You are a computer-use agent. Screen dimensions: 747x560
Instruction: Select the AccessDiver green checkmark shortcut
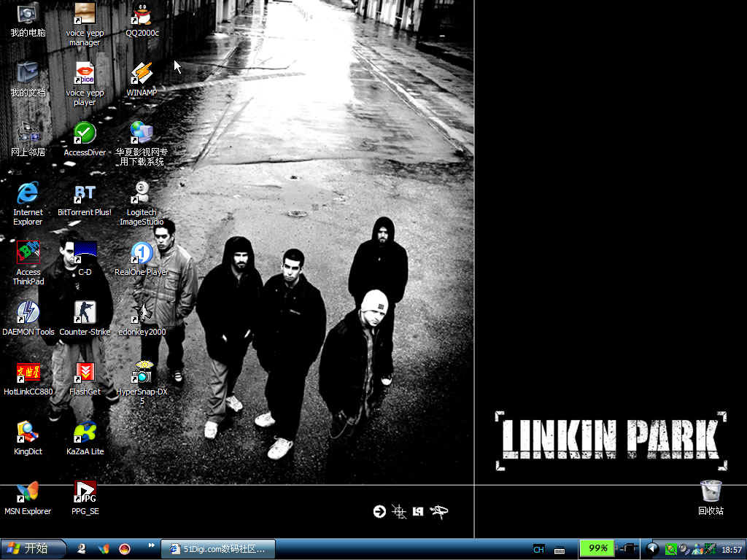(85, 139)
